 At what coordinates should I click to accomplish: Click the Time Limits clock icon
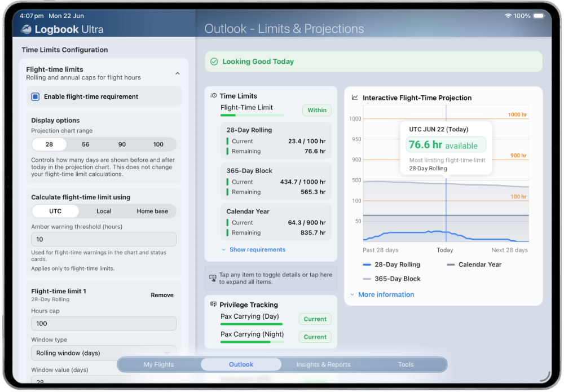pos(213,96)
